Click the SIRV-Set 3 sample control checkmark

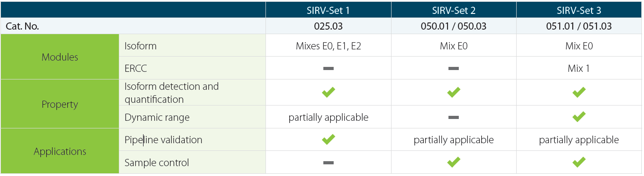point(579,162)
